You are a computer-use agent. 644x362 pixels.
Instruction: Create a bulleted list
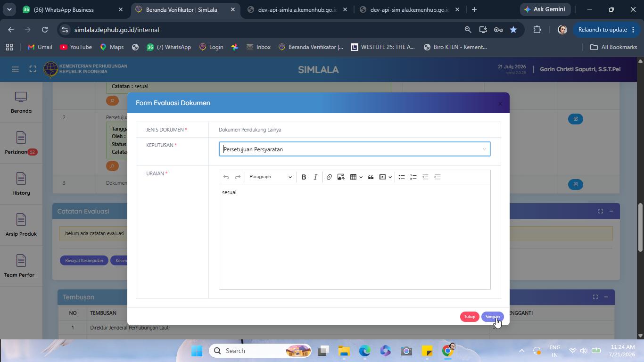click(x=402, y=177)
